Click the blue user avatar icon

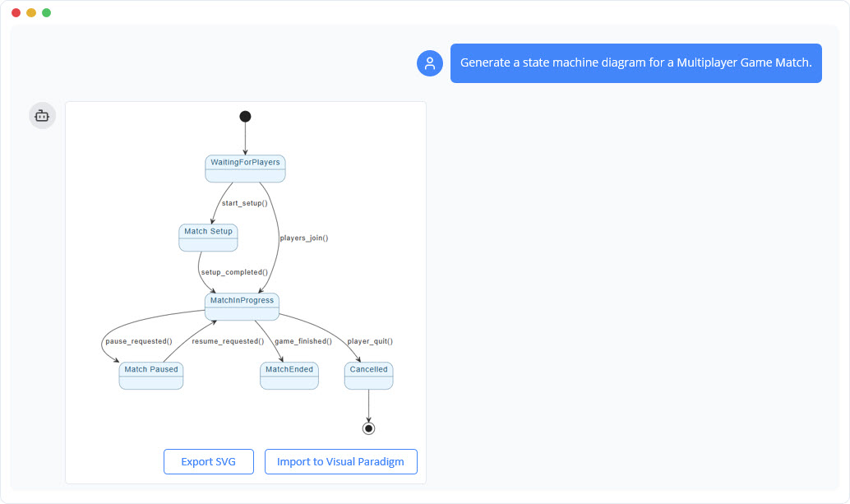(x=429, y=63)
